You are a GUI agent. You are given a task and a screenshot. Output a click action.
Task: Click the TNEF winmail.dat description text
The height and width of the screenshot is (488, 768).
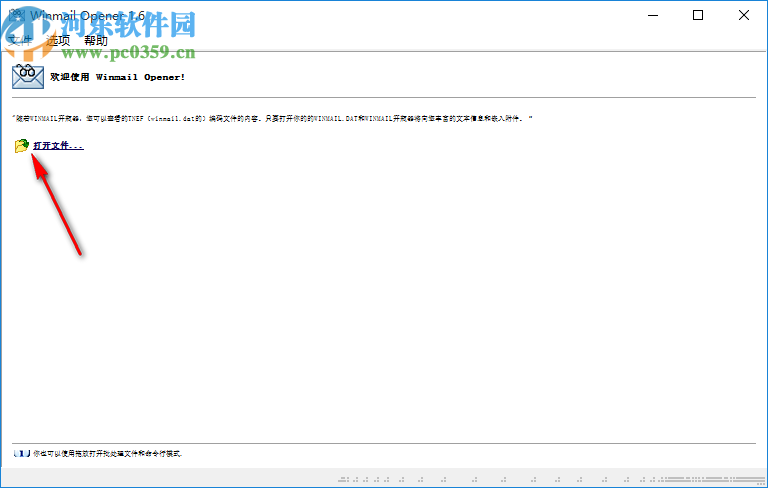pyautogui.click(x=272, y=119)
